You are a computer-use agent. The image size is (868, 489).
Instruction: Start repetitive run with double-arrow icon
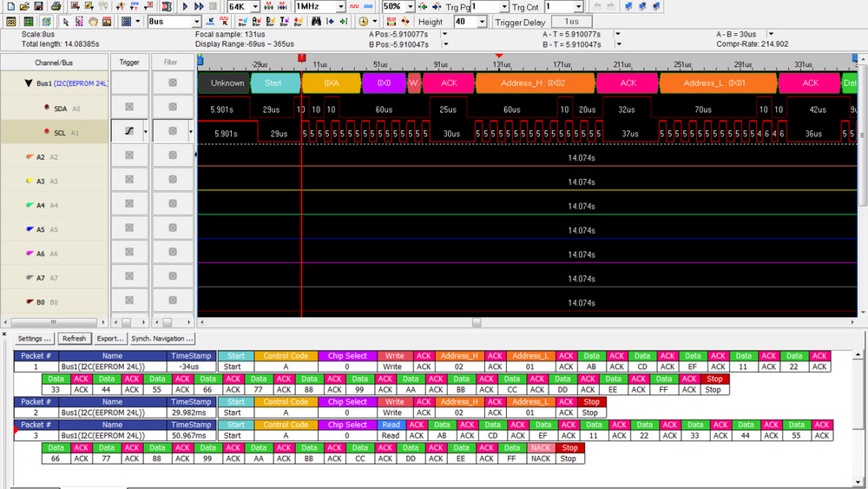[x=199, y=7]
